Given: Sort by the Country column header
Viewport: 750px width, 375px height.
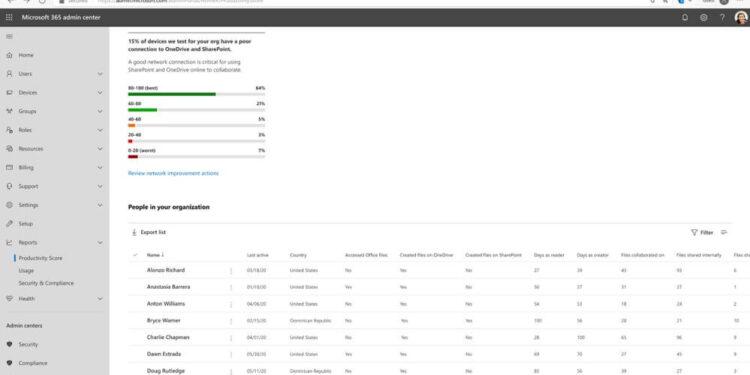Looking at the screenshot, I should [298, 255].
